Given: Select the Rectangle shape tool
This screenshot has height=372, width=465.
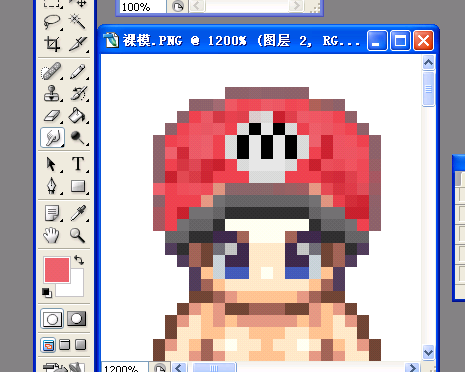Looking at the screenshot, I should click(x=78, y=186).
